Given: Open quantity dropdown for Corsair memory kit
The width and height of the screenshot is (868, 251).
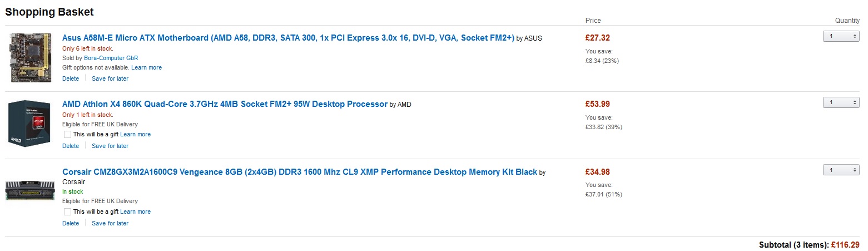Looking at the screenshot, I should (x=841, y=170).
